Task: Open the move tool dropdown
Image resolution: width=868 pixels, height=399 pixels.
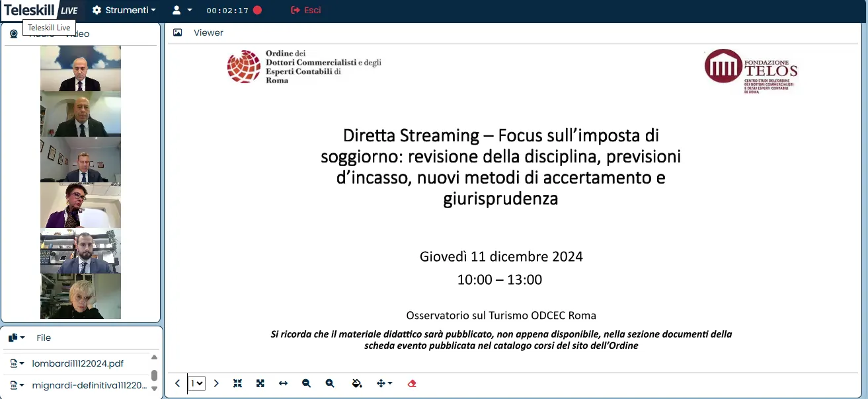Action: pyautogui.click(x=384, y=383)
